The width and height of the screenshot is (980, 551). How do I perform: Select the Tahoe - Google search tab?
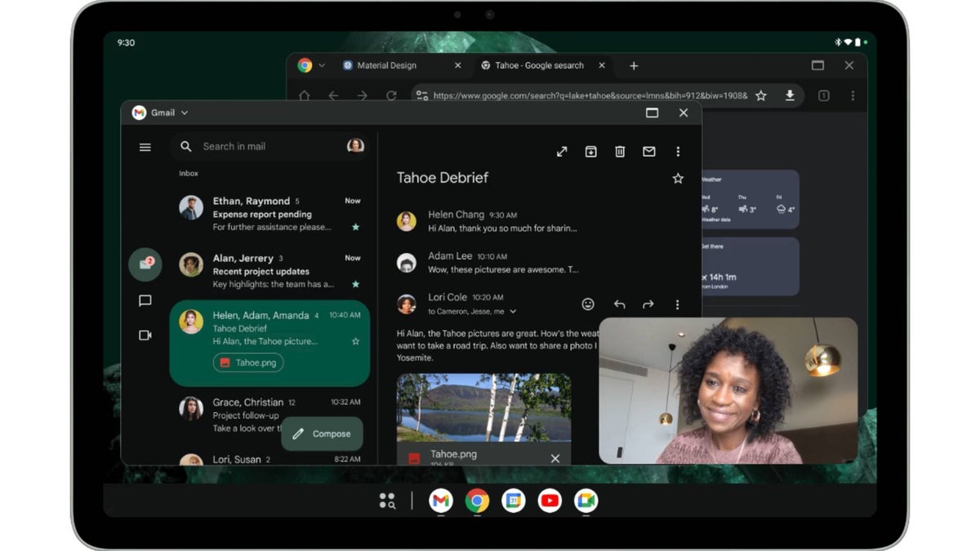[x=540, y=65]
